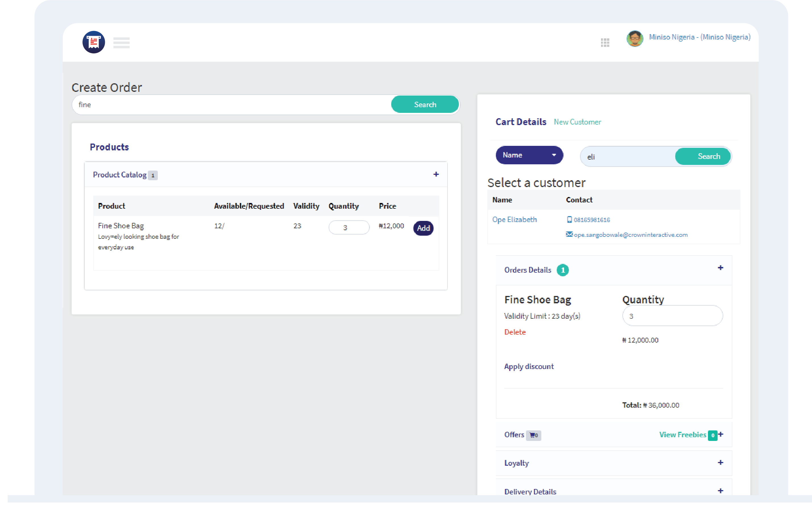Expand the Offers section
The width and height of the screenshot is (812, 510).
pos(721,434)
